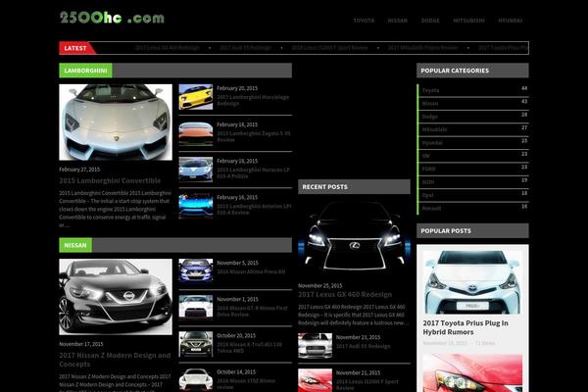Image resolution: width=588 pixels, height=392 pixels.
Task: Click the November 25, 2015 date text
Action: [x=320, y=286]
